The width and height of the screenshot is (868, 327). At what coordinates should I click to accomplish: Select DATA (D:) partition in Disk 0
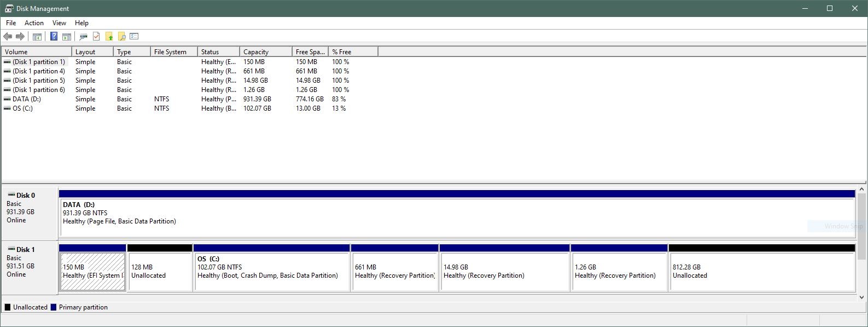pyautogui.click(x=457, y=214)
